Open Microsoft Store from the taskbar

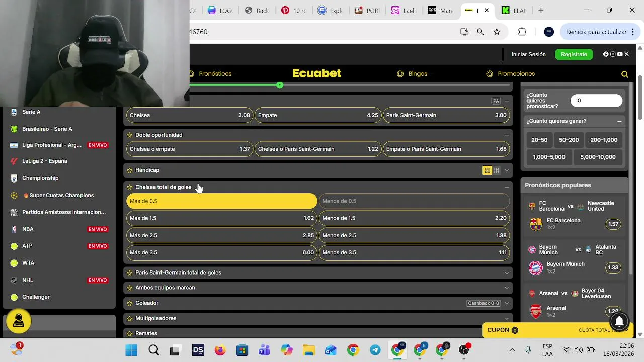coord(242,350)
